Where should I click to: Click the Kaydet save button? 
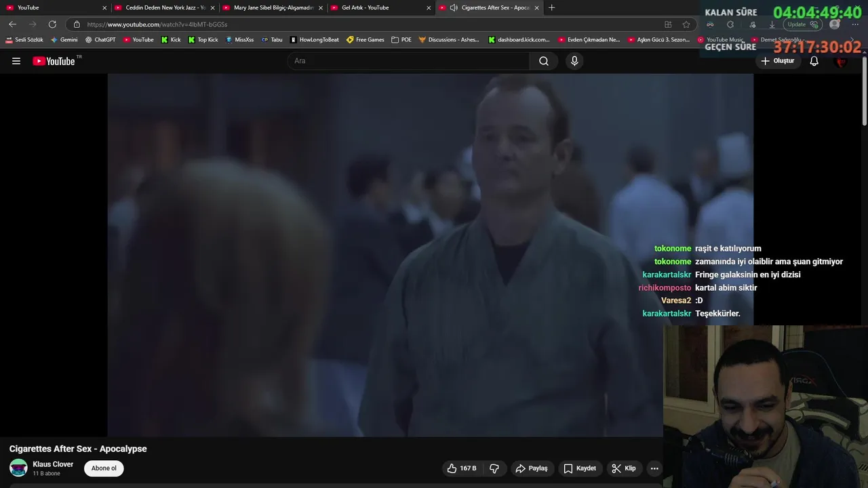pyautogui.click(x=580, y=468)
